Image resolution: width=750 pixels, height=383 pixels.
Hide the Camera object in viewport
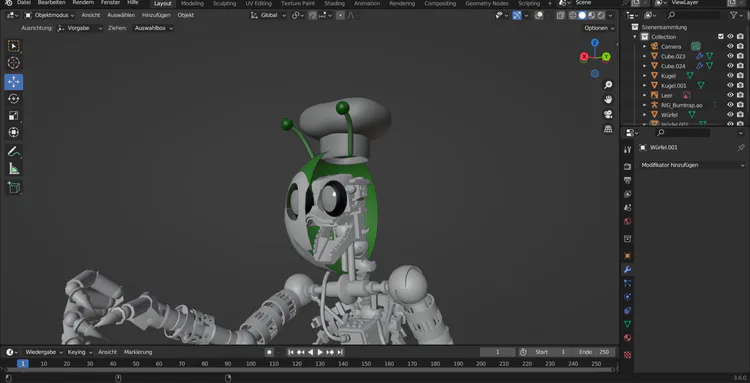click(x=730, y=46)
